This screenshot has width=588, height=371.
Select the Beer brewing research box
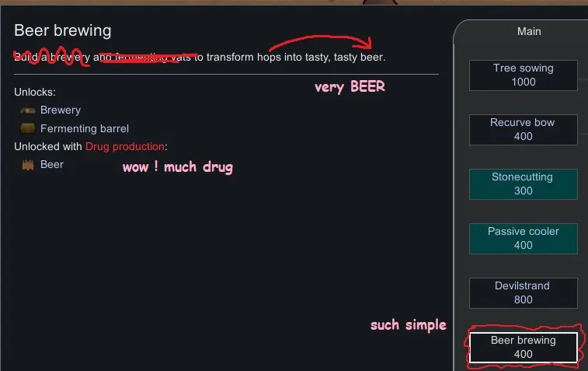(523, 348)
